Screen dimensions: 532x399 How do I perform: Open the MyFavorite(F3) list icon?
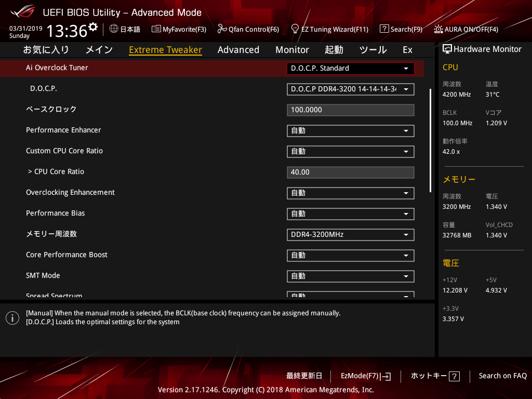click(x=156, y=29)
